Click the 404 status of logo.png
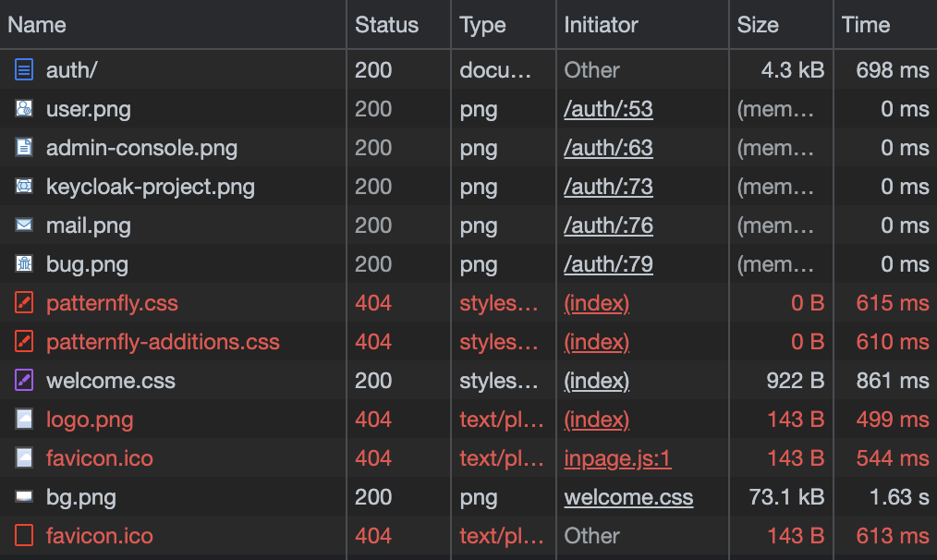This screenshot has width=937, height=560. [373, 420]
